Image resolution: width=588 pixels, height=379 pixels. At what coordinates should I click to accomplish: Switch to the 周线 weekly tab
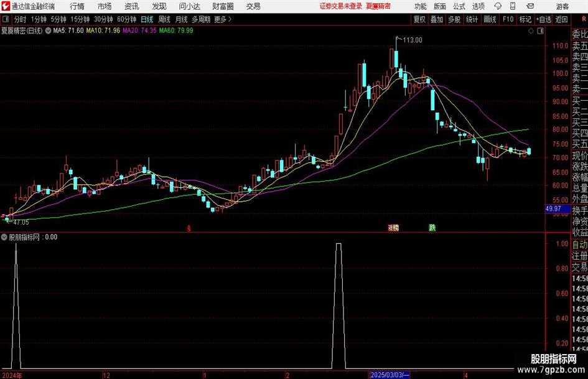click(x=164, y=19)
